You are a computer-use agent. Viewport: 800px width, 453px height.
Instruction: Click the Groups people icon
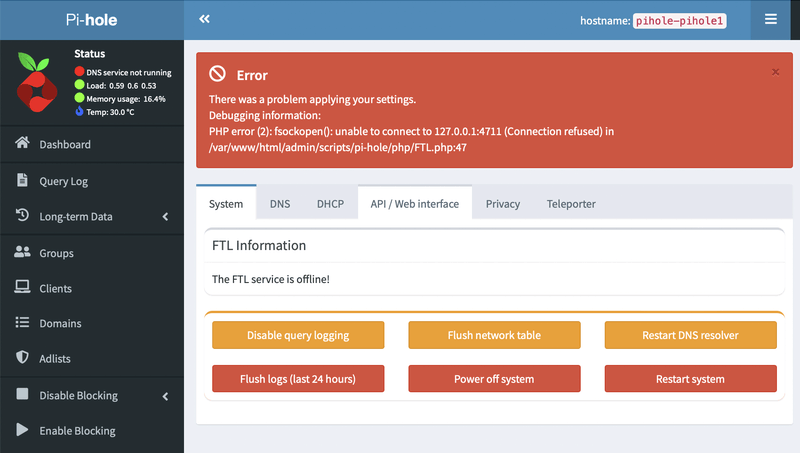[x=22, y=252]
